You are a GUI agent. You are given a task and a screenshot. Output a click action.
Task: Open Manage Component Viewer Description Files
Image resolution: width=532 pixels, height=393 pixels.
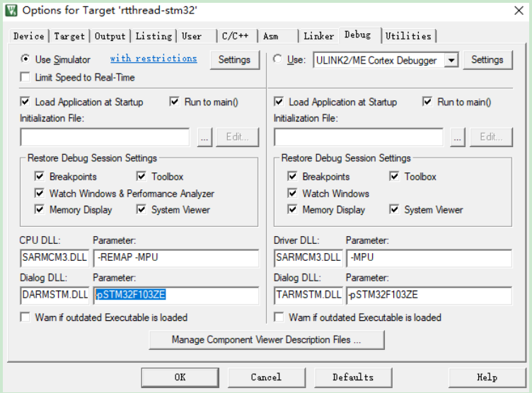(x=267, y=340)
